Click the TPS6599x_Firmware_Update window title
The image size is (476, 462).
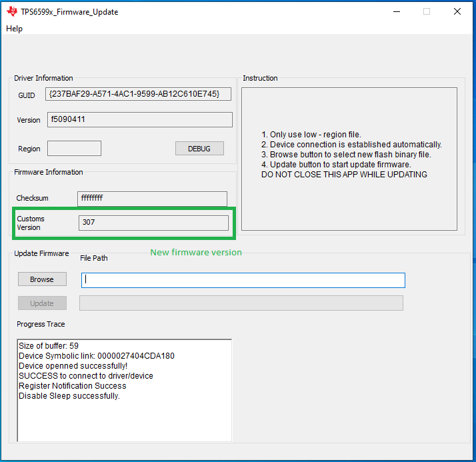[69, 11]
